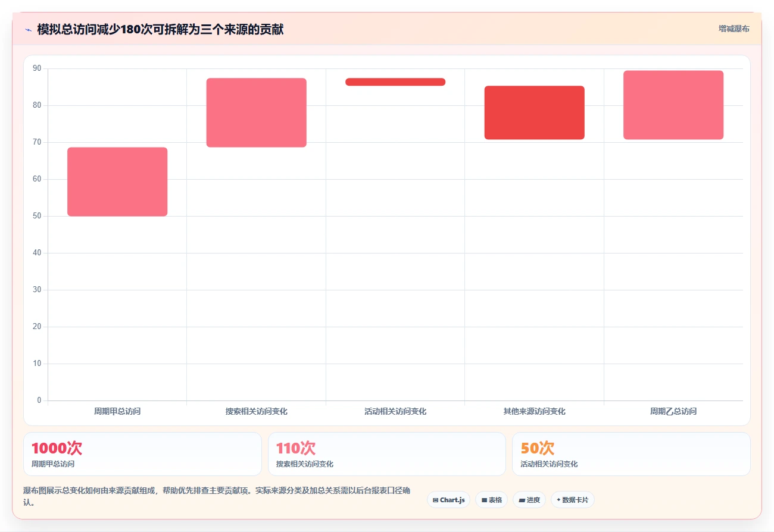This screenshot has height=532, width=774.
Task: Click the 1000次 周期甲总访问 card
Action: point(142,454)
